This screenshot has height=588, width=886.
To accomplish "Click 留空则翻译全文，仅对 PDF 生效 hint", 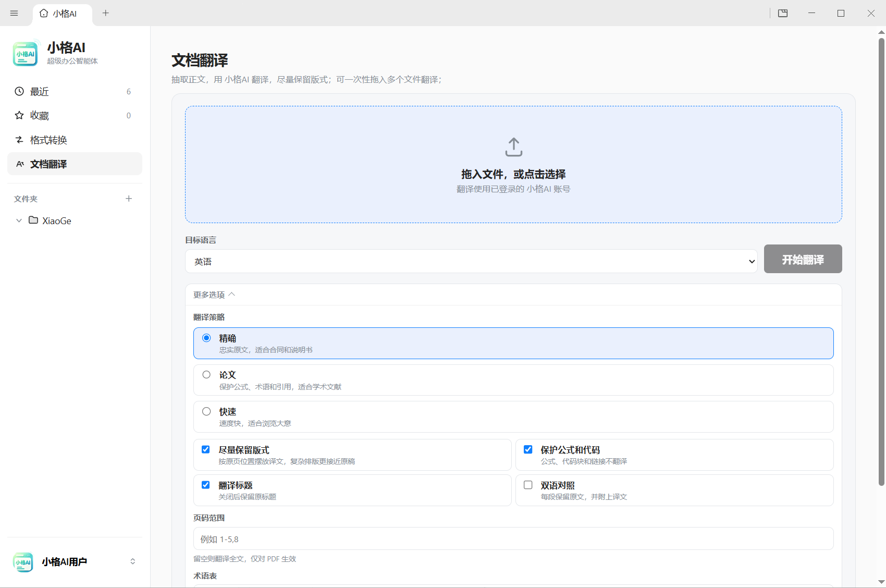I will [x=244, y=559].
